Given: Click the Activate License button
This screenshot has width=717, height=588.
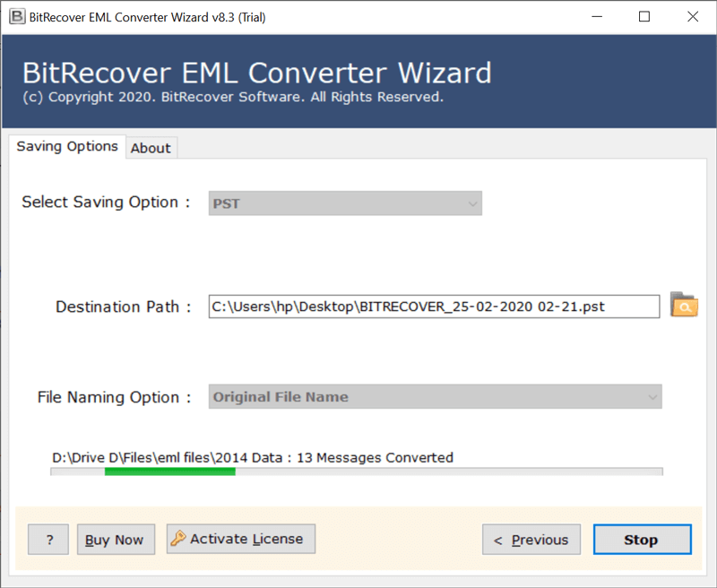Looking at the screenshot, I should [x=241, y=539].
